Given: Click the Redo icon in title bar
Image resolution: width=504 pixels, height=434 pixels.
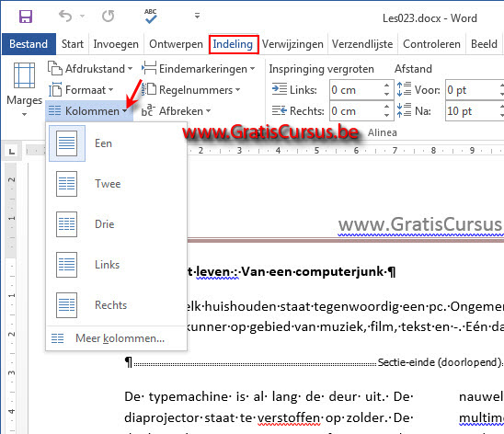Looking at the screenshot, I should pyautogui.click(x=109, y=16).
